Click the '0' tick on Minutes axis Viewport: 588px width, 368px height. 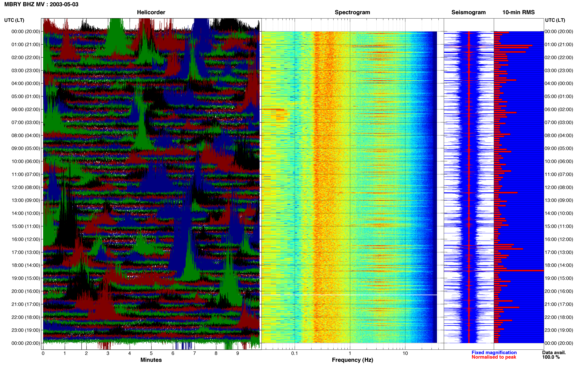click(x=43, y=353)
